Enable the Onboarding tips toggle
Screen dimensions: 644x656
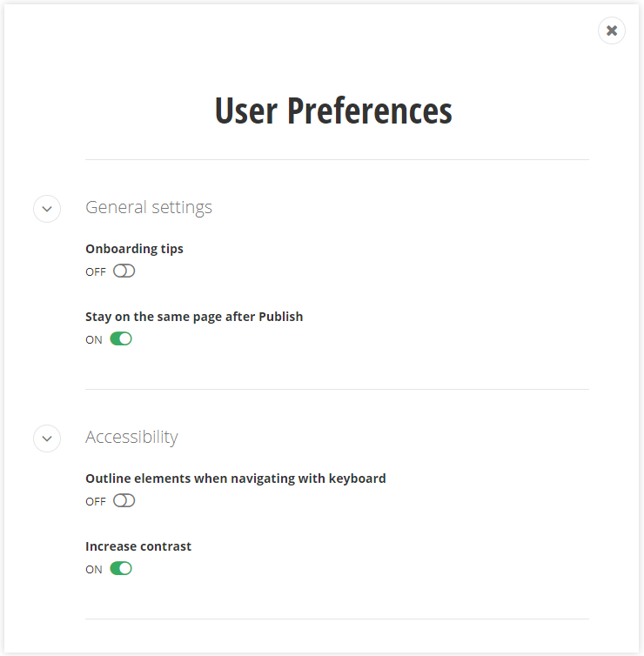pyautogui.click(x=124, y=271)
